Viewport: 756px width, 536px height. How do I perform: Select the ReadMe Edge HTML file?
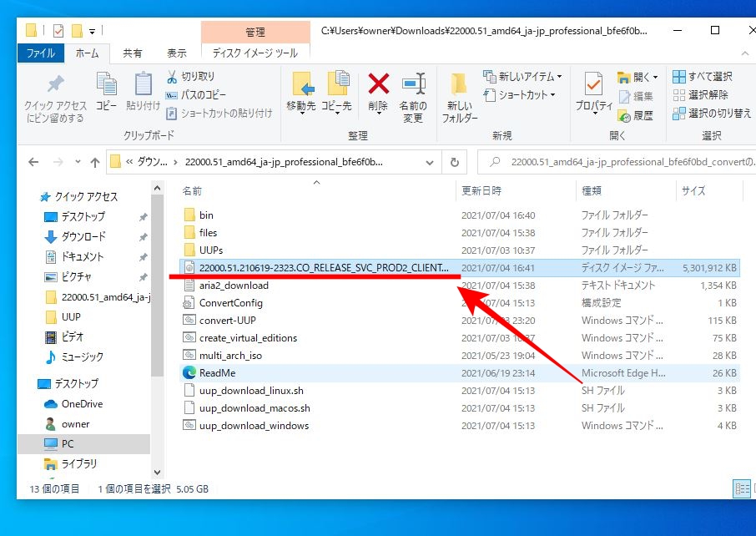460,373
